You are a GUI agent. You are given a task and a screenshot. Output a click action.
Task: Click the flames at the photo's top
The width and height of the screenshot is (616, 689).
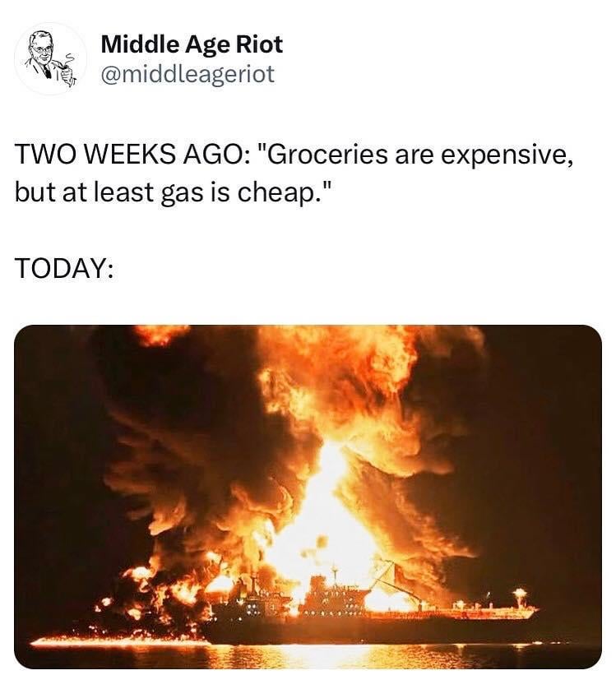[345, 354]
